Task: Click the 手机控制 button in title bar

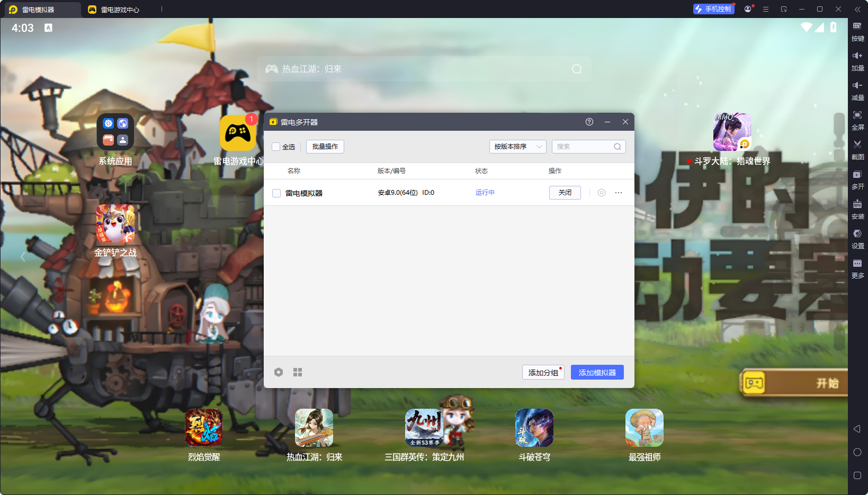Action: (714, 9)
